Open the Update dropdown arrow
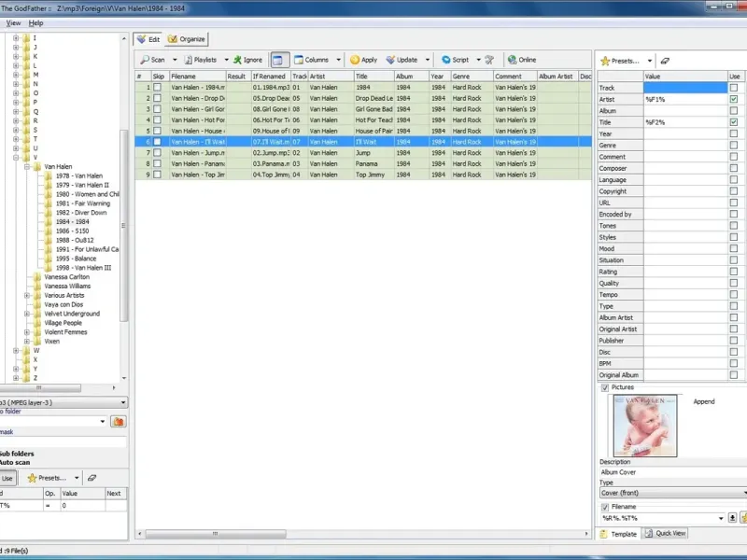The height and width of the screenshot is (560, 747). (x=428, y=60)
